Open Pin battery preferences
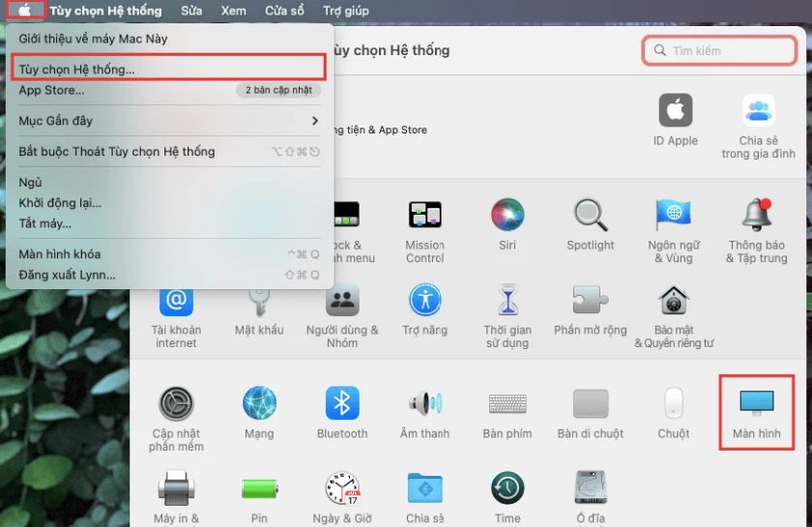This screenshot has width=812, height=527. pyautogui.click(x=259, y=499)
